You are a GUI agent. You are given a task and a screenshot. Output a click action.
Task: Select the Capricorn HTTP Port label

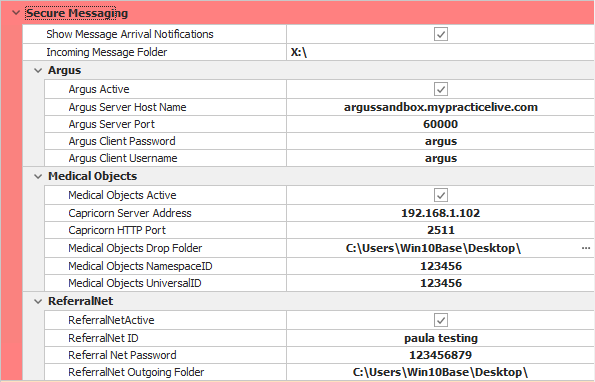coord(117,230)
